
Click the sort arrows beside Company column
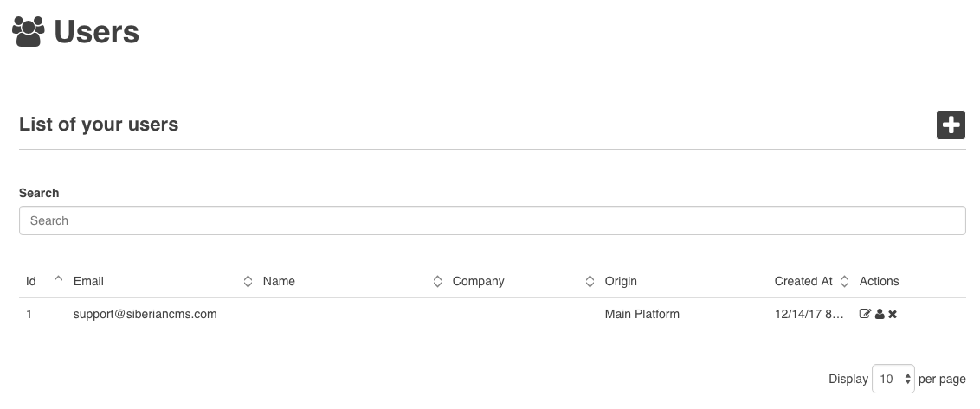[590, 281]
